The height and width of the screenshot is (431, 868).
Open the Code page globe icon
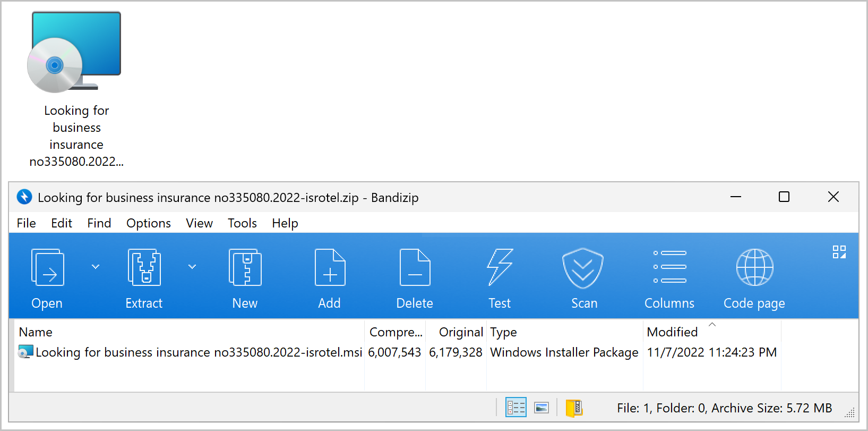point(754,268)
